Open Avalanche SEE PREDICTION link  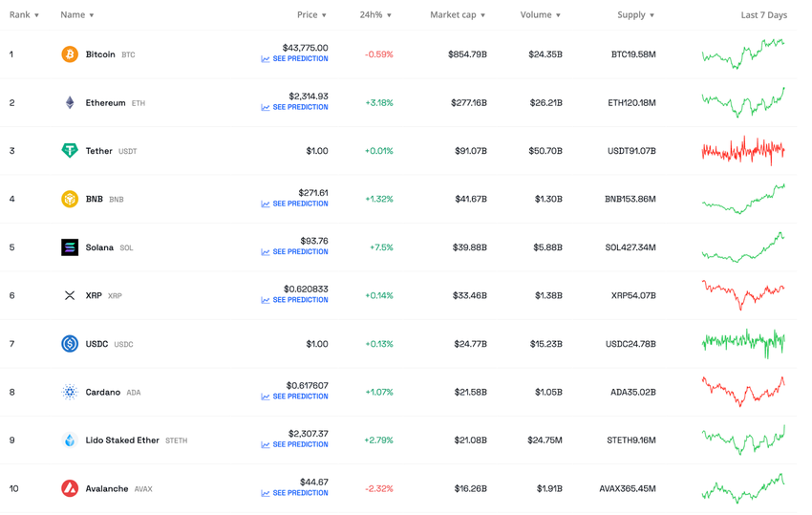pos(300,493)
